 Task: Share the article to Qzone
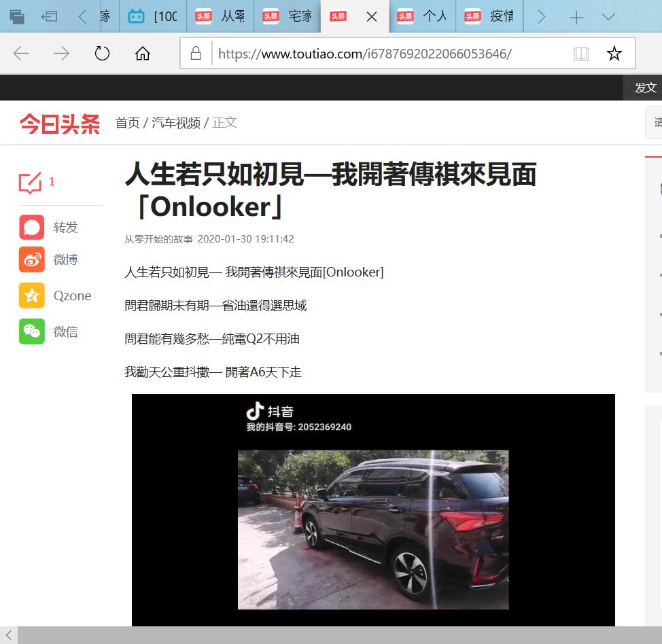tap(31, 296)
